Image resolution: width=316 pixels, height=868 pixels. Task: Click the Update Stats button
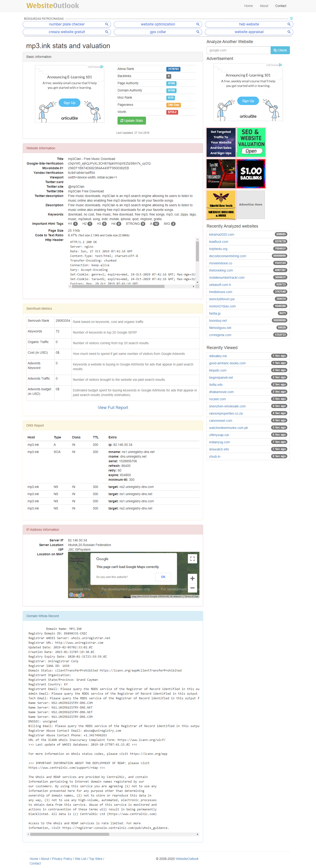tap(131, 121)
